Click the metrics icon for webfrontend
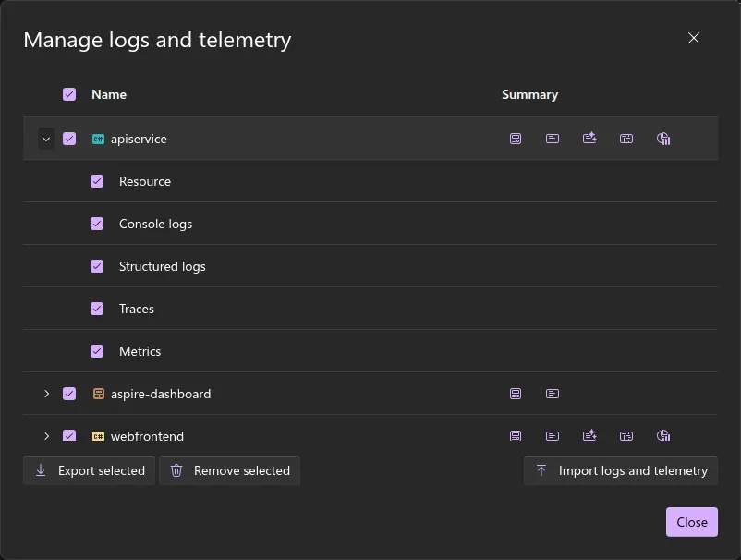 (x=663, y=435)
